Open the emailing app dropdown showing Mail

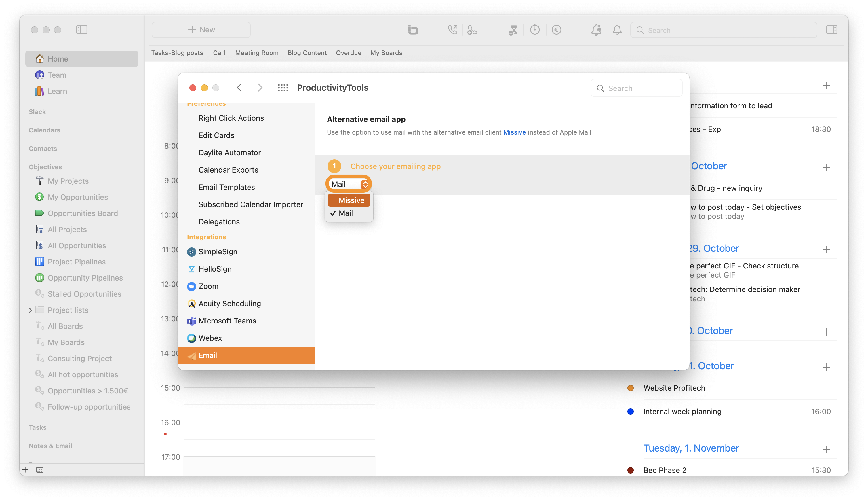click(x=349, y=184)
